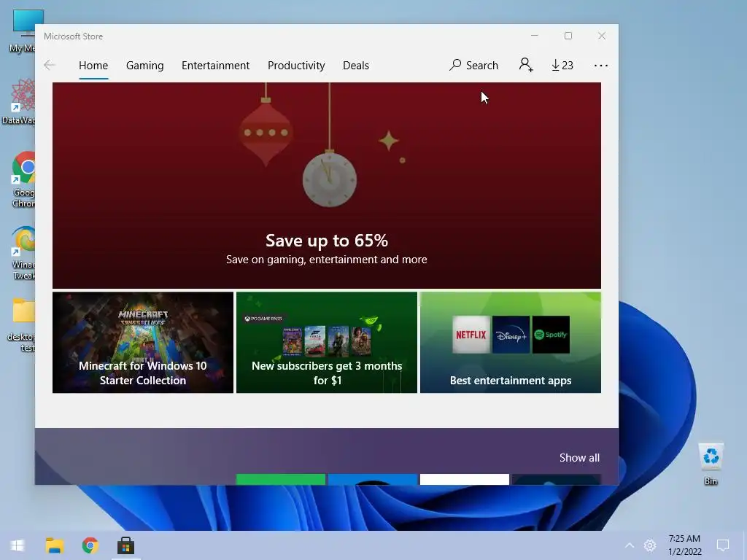
Task: Click the Spotify logo in entertainment tile
Action: (551, 335)
